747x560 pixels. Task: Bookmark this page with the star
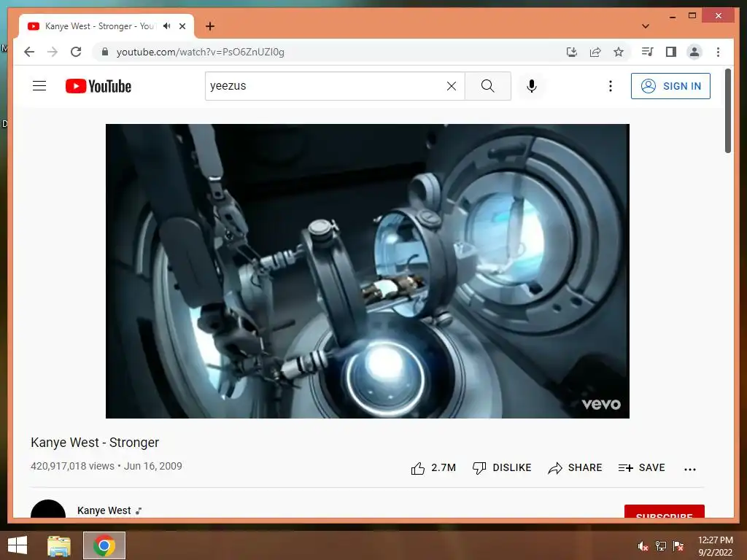pyautogui.click(x=619, y=52)
